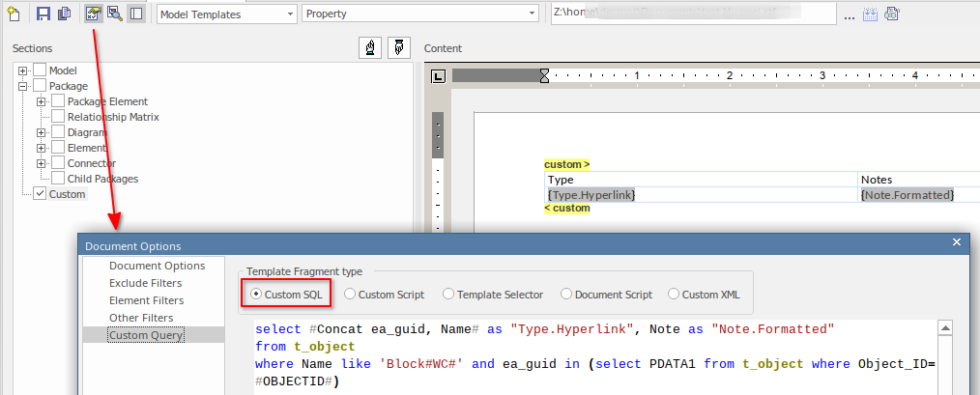980x395 pixels.
Task: Click the New template icon
Action: 14,14
